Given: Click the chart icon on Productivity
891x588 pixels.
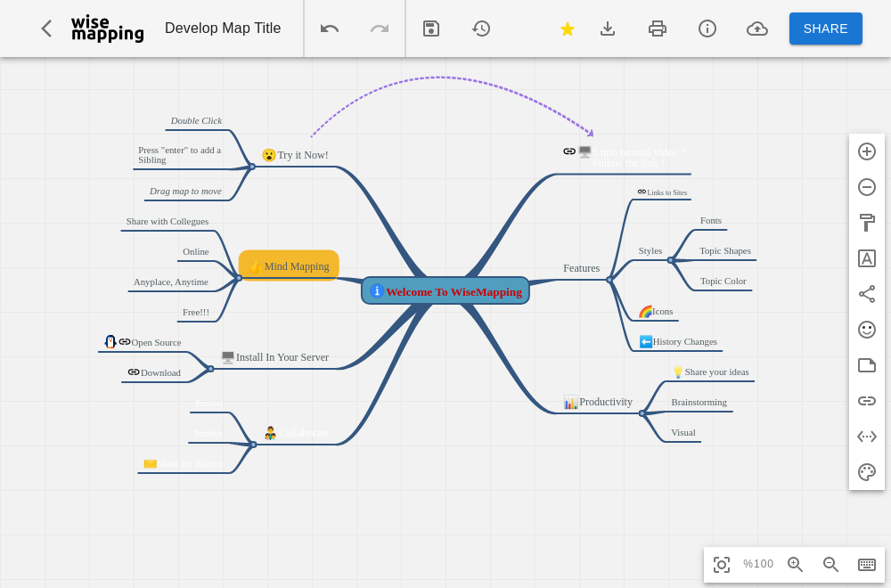Looking at the screenshot, I should (x=571, y=402).
